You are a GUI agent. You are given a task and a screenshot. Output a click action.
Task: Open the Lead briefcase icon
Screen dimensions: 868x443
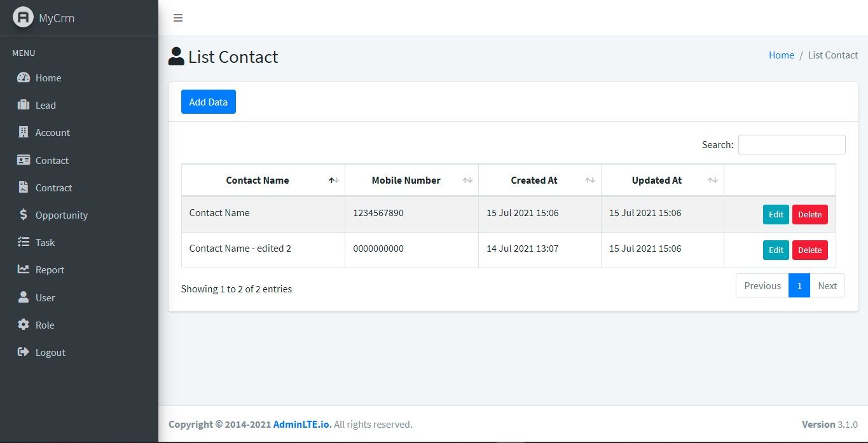[24, 105]
